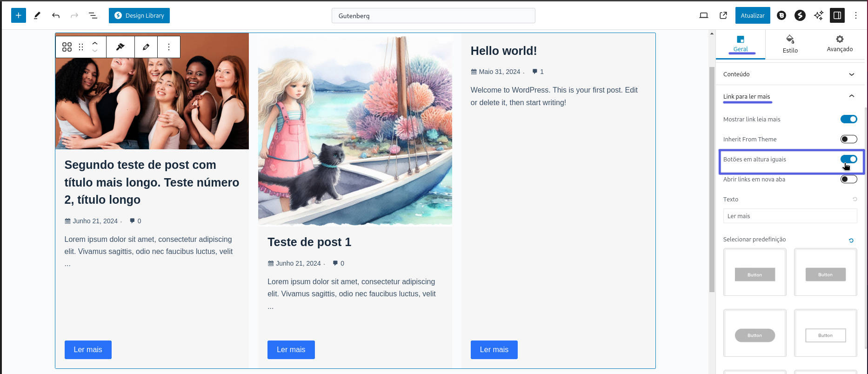Screen dimensions: 868x374
Task: Select the outlined button preset
Action: coord(825,333)
